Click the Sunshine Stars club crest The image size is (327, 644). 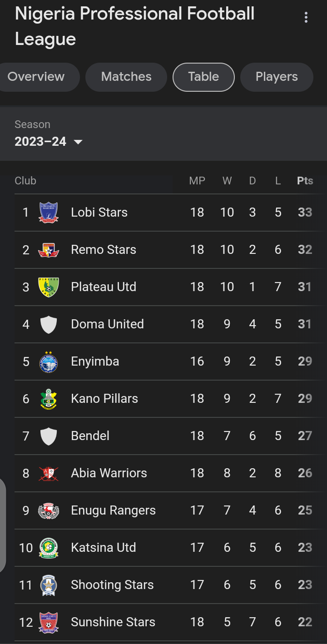tap(49, 622)
